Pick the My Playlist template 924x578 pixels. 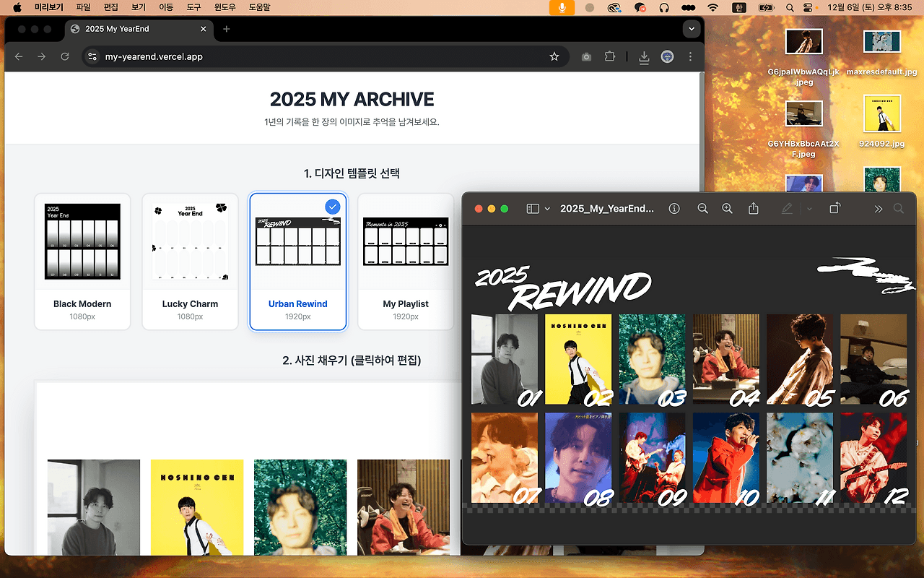pyautogui.click(x=405, y=261)
